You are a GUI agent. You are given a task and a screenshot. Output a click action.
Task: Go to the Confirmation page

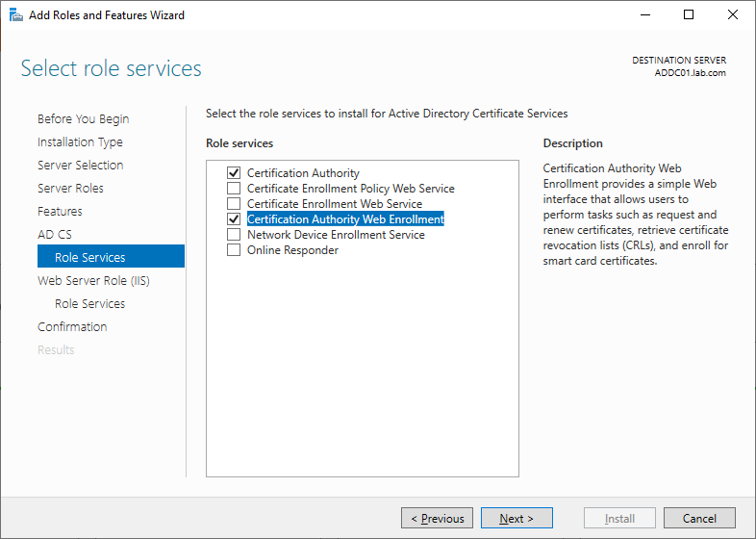(72, 326)
